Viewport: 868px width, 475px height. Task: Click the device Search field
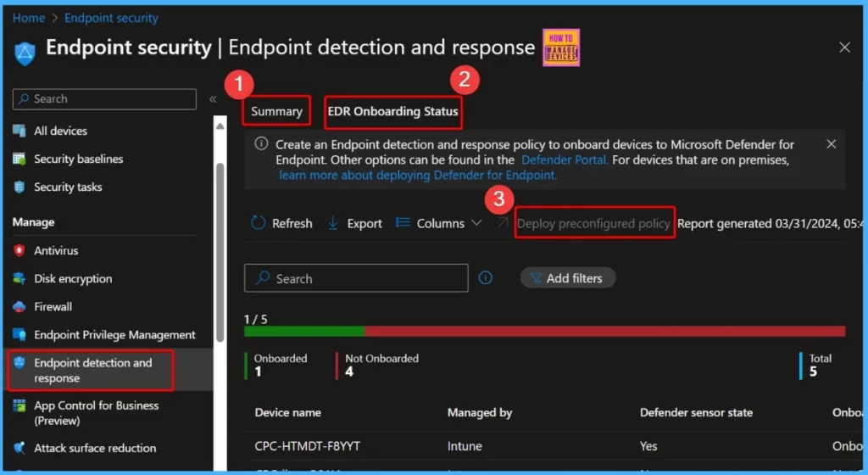click(x=356, y=278)
